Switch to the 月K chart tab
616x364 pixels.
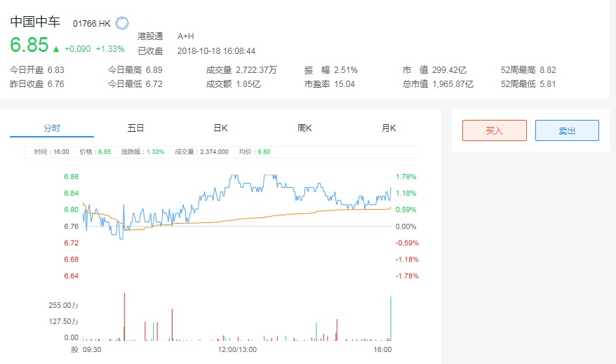click(389, 128)
